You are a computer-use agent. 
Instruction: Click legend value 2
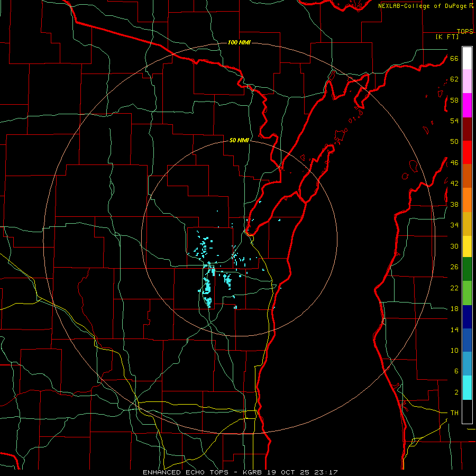pos(456,392)
